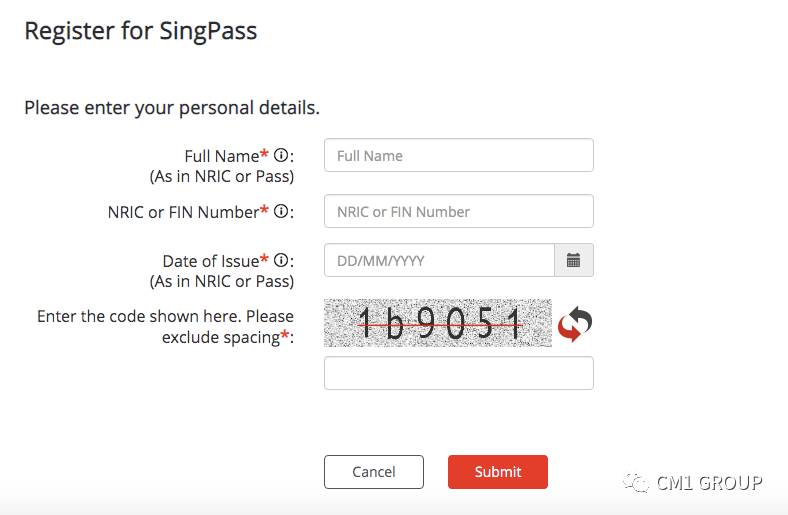Viewport: 788px width, 515px height.
Task: Click the info icon beside NRIC or FIN Number
Action: click(281, 212)
